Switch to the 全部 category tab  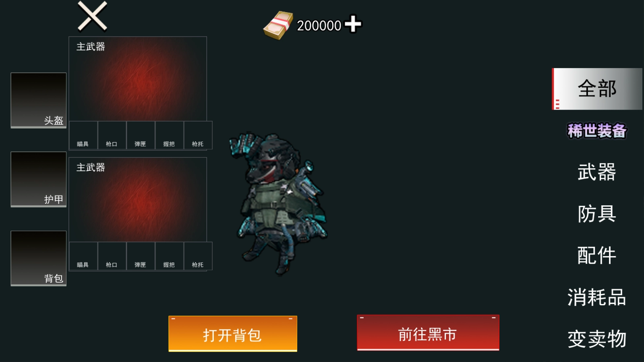[597, 89]
